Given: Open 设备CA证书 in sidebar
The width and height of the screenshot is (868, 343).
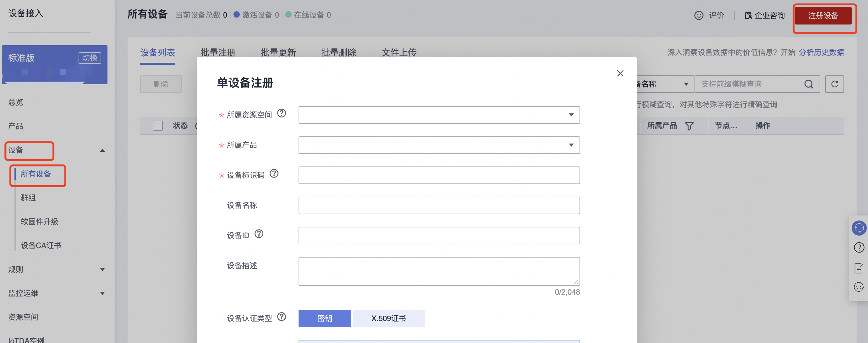Looking at the screenshot, I should (x=41, y=246).
